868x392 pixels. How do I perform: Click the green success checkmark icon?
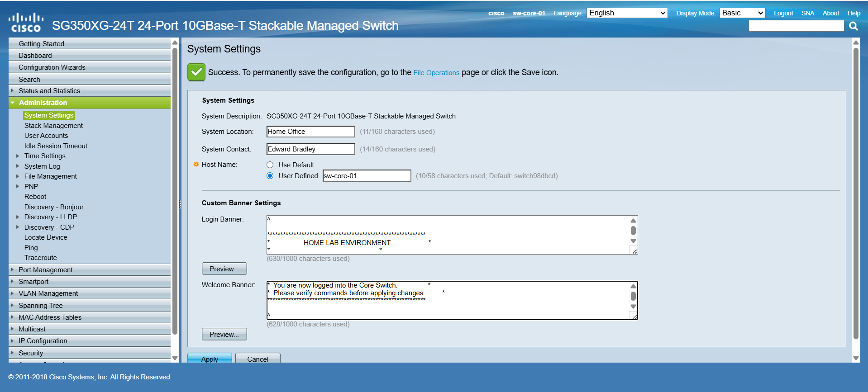[196, 72]
